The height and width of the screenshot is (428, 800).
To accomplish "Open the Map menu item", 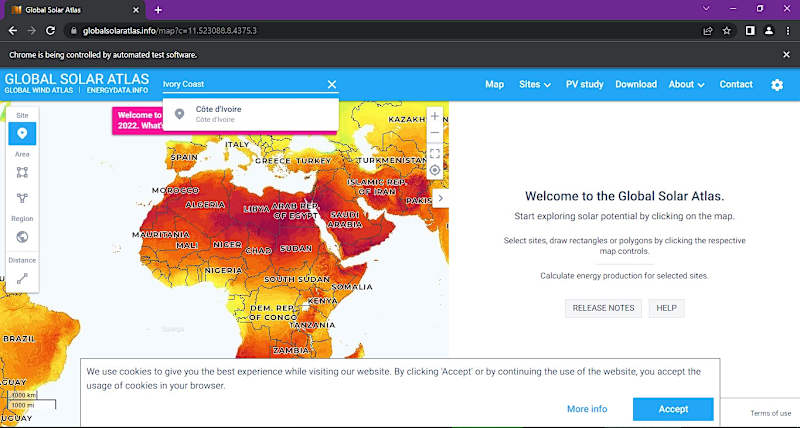I will (494, 85).
